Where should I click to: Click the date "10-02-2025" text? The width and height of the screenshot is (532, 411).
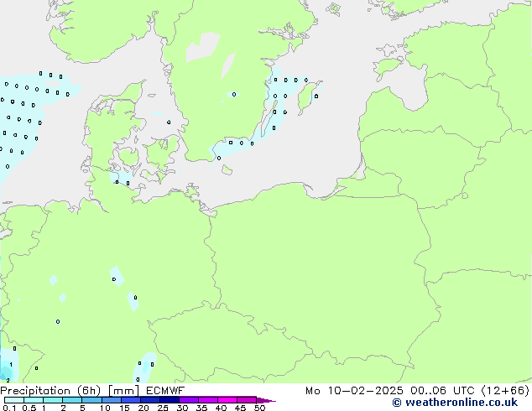click(365, 391)
